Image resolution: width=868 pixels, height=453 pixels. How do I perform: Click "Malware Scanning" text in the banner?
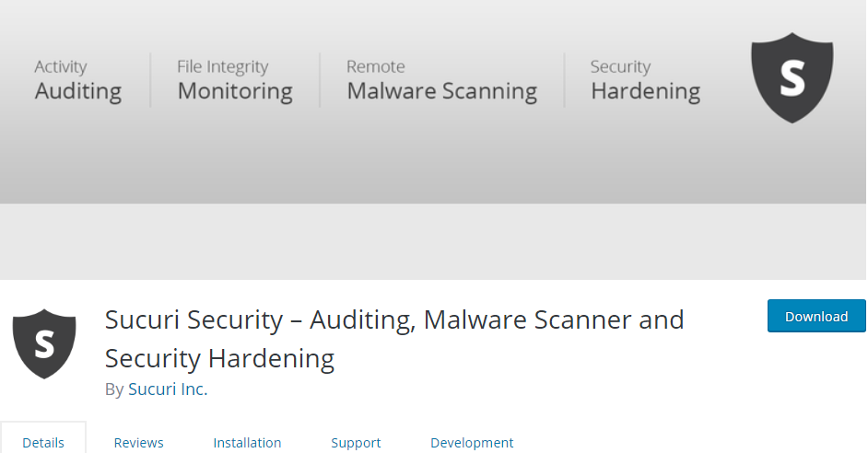441,91
